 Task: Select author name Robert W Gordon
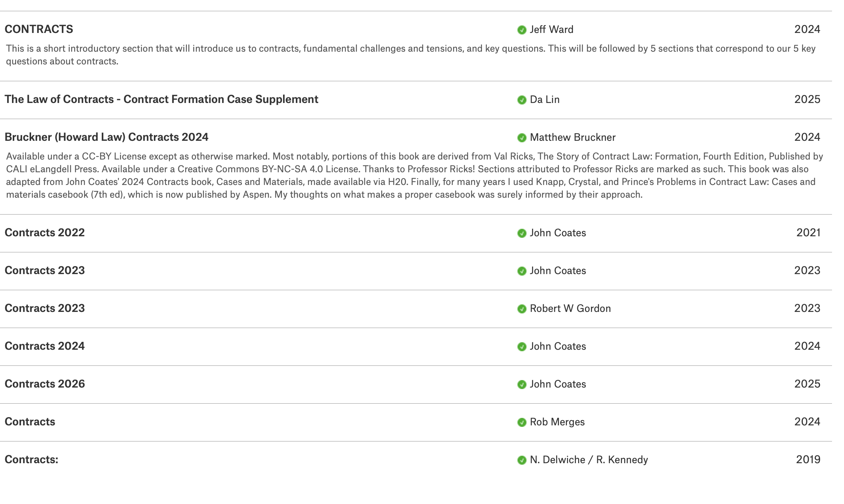tap(570, 309)
